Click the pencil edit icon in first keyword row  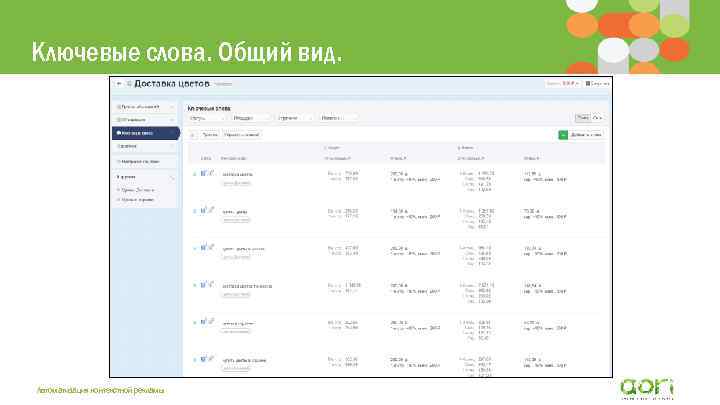(x=211, y=173)
